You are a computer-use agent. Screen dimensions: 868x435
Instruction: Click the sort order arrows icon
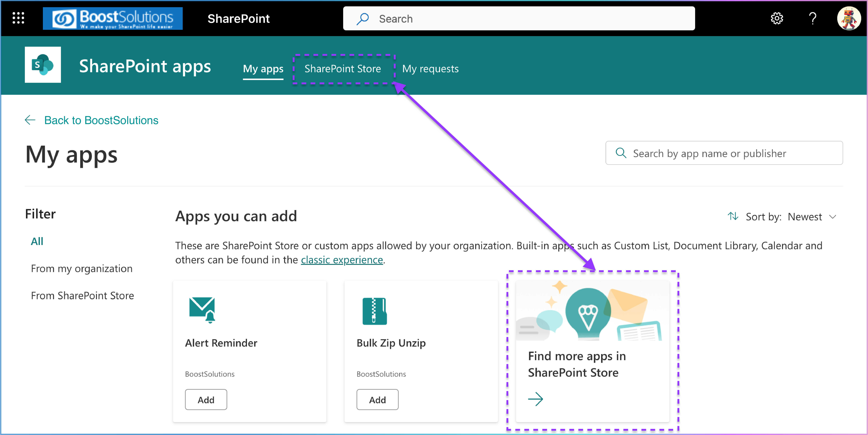tap(733, 216)
